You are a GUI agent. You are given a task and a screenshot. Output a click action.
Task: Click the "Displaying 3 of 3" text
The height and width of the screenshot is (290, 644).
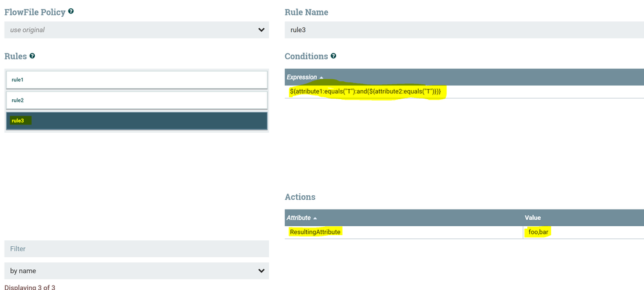[30, 287]
